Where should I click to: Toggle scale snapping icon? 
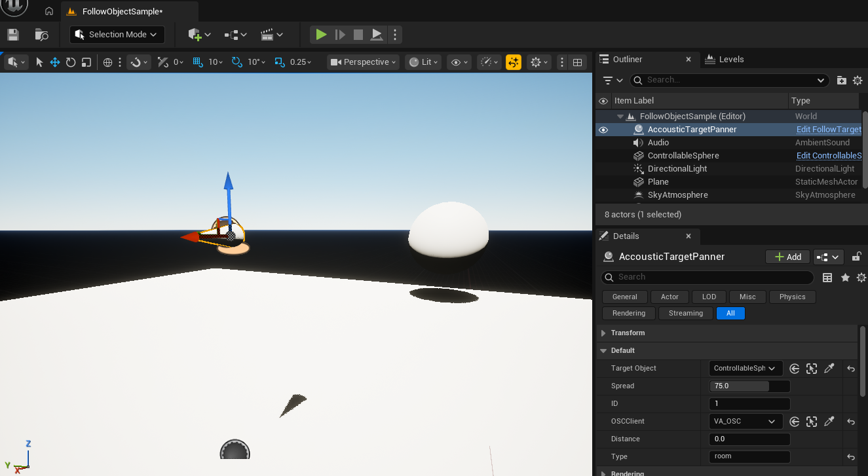[280, 62]
